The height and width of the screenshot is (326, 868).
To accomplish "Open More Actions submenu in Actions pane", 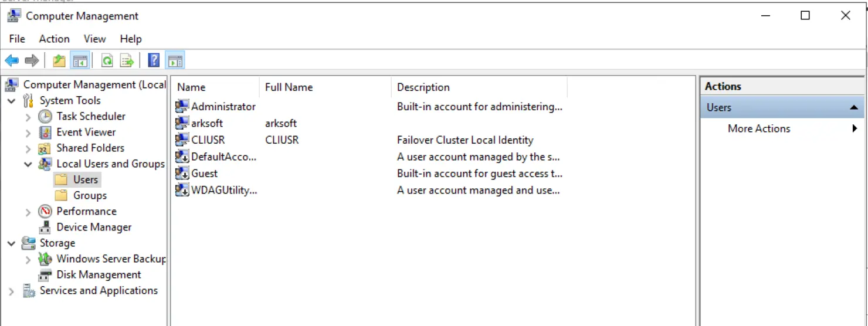I will point(759,129).
